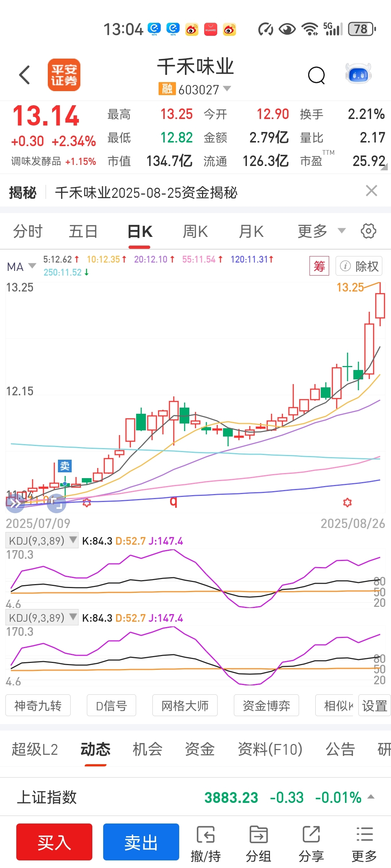Tap the 筹 chip distribution icon
The width and height of the screenshot is (391, 868).
pos(319,266)
